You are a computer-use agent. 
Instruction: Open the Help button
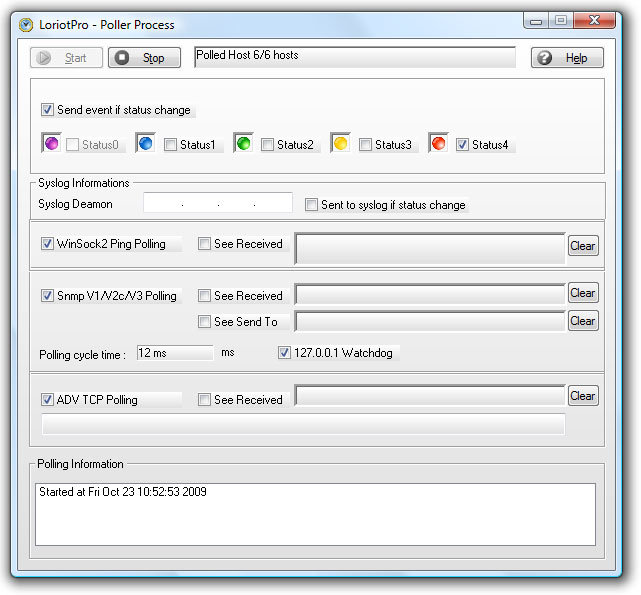pos(567,58)
